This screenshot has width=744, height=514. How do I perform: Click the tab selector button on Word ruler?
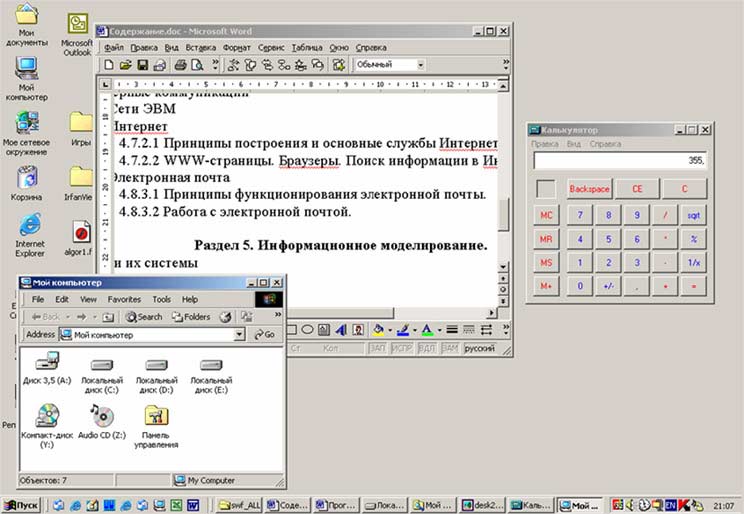[x=105, y=84]
